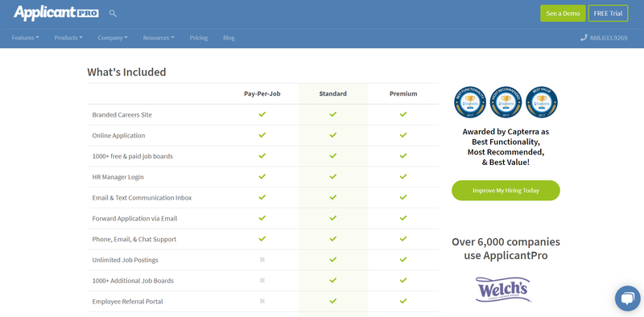Screen dimensions: 644x317
Task: Click Over 6,000 companies use ApplicantPro heading
Action: [506, 249]
